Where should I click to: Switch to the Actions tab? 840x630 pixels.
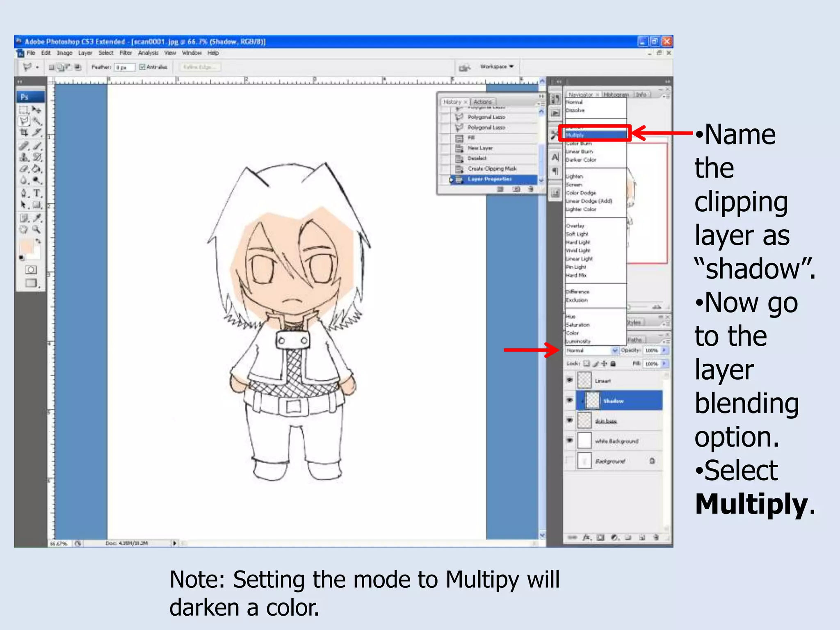click(x=483, y=102)
